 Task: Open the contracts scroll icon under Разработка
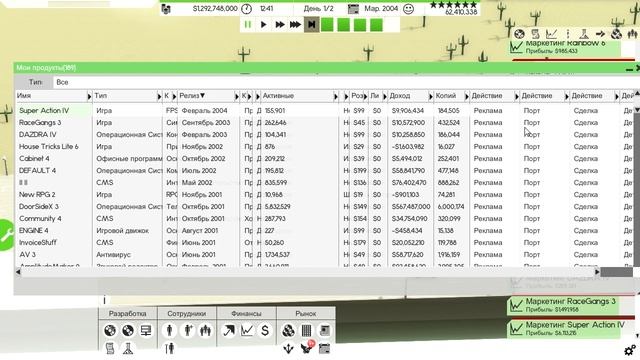110,349
